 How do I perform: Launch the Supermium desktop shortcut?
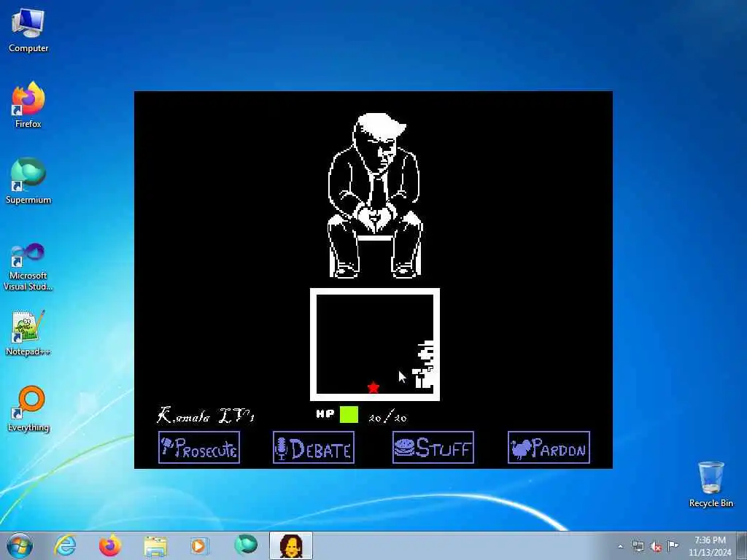[x=28, y=182]
